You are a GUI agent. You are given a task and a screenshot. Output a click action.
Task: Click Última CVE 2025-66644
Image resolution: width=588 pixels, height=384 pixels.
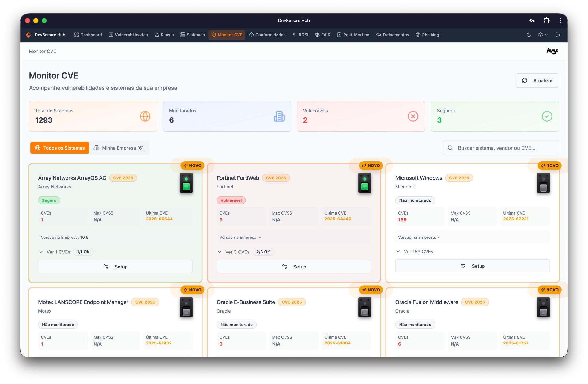coord(159,219)
